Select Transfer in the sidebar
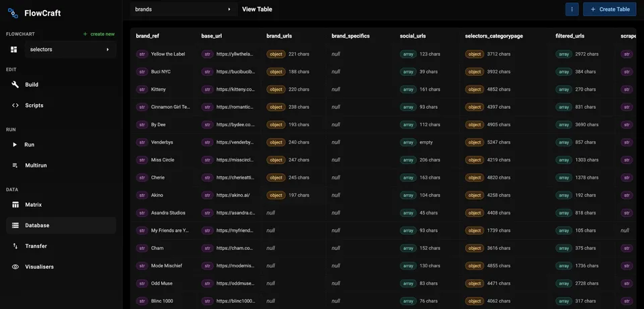This screenshot has width=644, height=309. 61,246
